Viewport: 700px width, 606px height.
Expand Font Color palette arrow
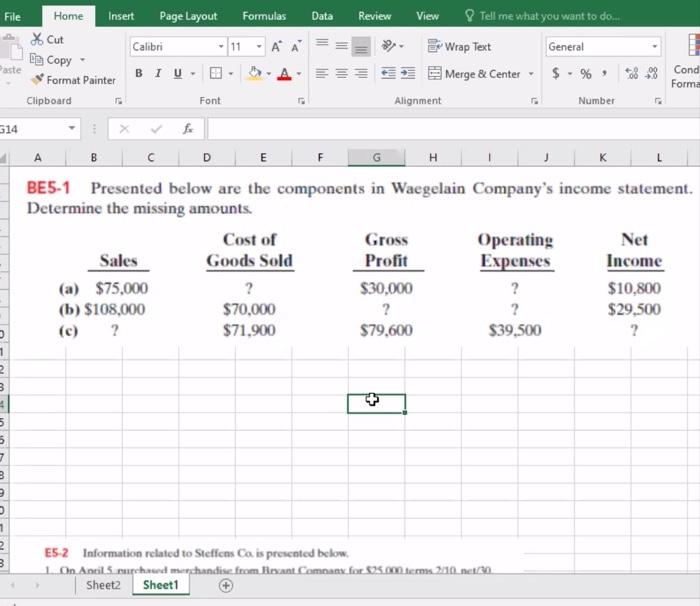[299, 73]
